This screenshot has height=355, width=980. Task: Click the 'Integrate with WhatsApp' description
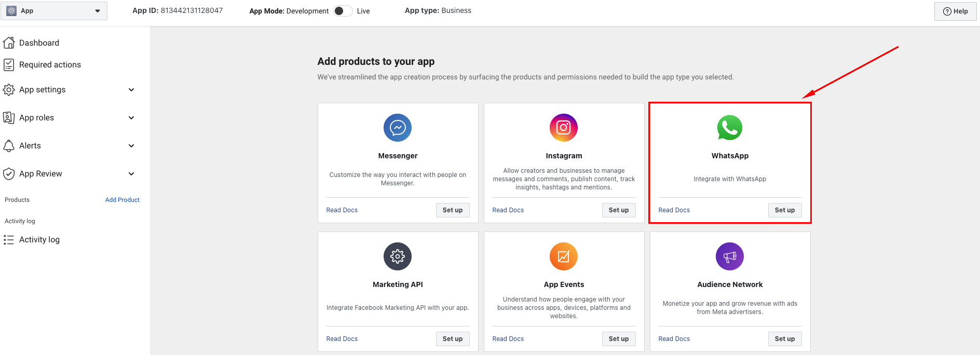coord(730,179)
